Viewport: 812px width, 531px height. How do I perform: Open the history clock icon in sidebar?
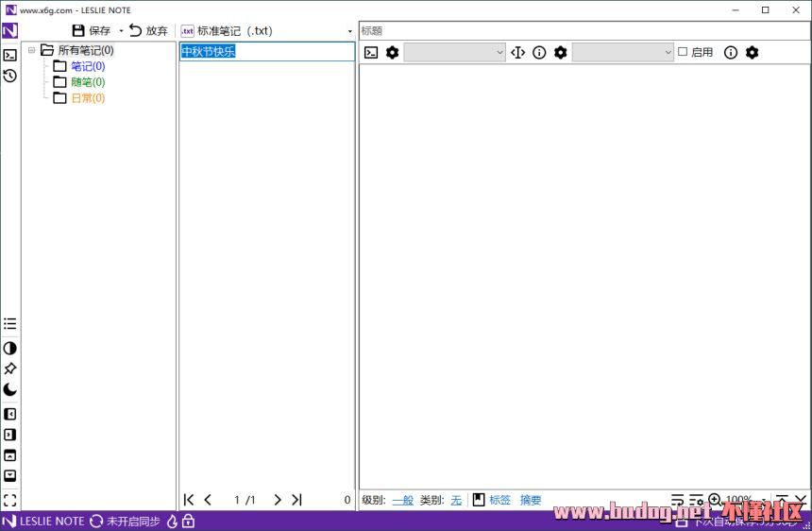[x=9, y=77]
